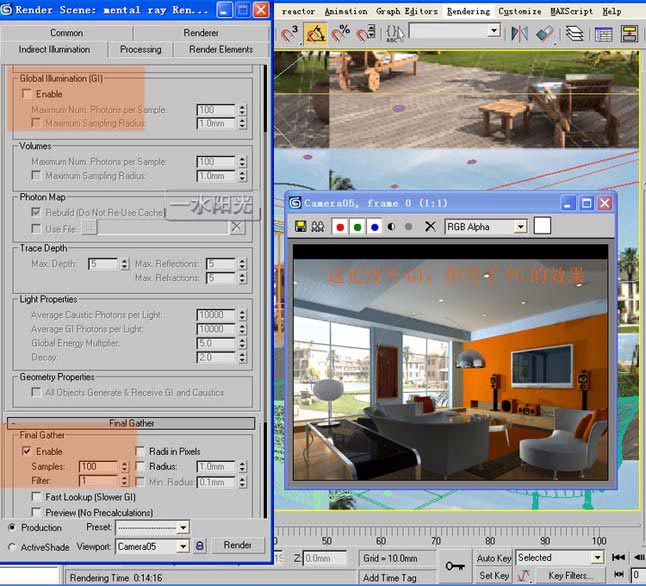
Task: Open the RGB Alpha channel dropdown
Action: tap(521, 227)
